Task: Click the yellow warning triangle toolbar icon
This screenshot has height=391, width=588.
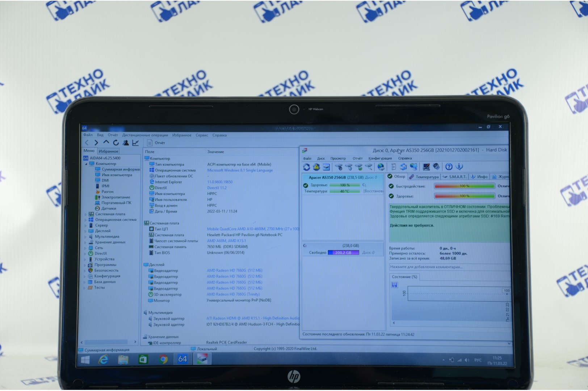Action: point(316,167)
